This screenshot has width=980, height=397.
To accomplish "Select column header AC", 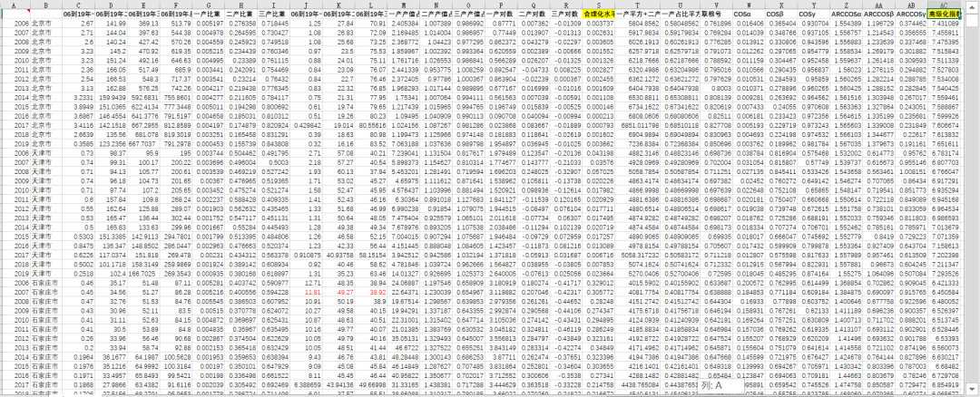I will pos(944,5).
